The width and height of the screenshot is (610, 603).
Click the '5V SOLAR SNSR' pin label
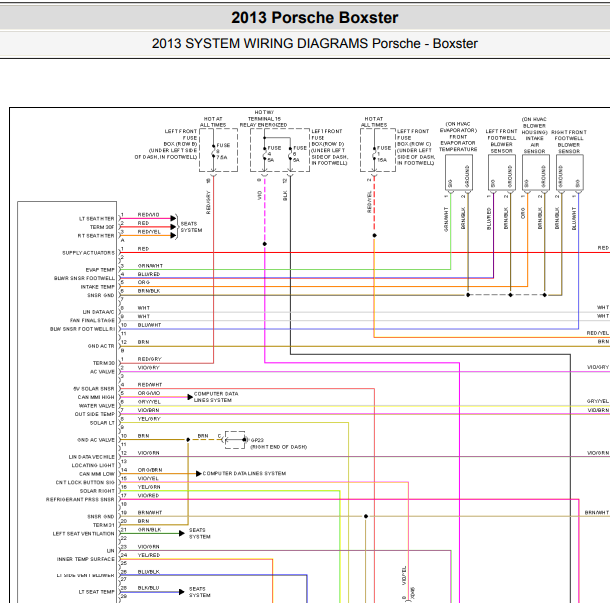tap(94, 389)
